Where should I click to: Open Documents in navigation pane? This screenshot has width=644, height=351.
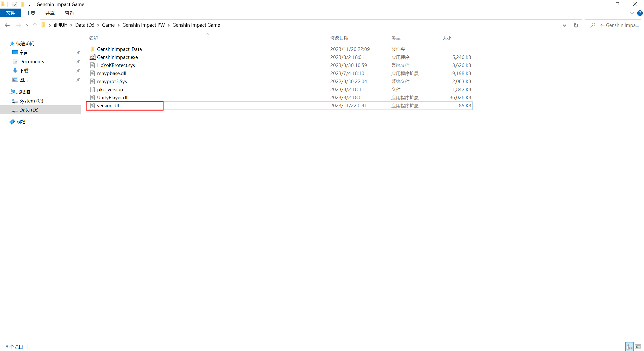tap(32, 61)
